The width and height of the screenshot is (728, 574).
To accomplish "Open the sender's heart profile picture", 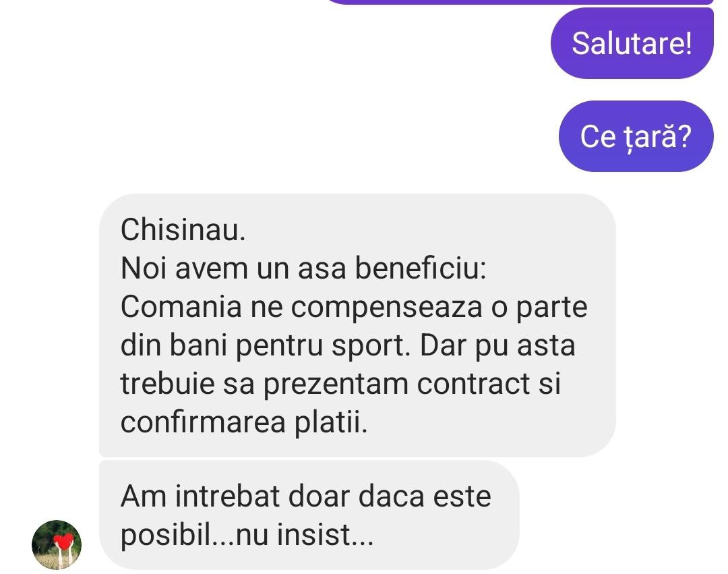I will [x=57, y=545].
